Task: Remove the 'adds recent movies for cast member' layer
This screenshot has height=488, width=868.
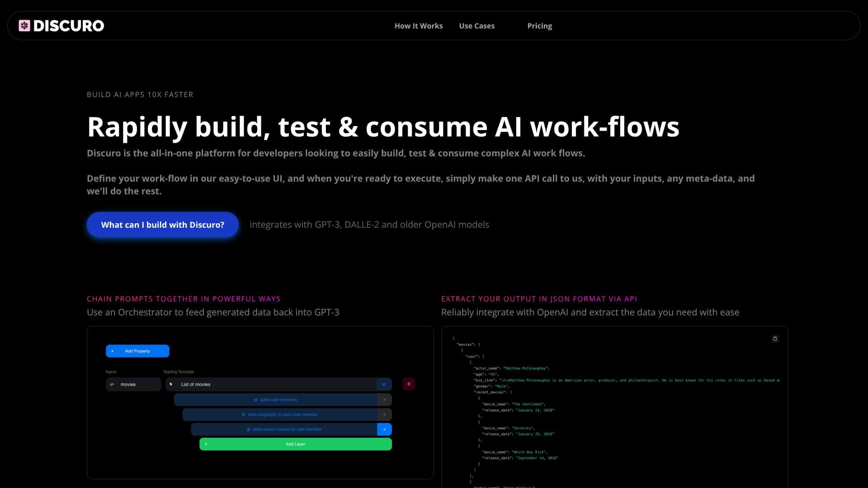Action: click(385, 430)
